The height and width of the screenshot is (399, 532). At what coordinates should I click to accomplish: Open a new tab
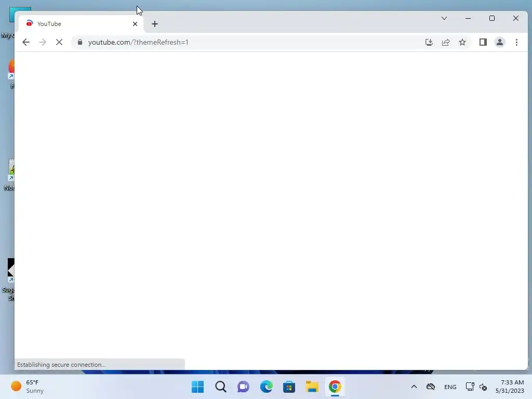(x=155, y=24)
